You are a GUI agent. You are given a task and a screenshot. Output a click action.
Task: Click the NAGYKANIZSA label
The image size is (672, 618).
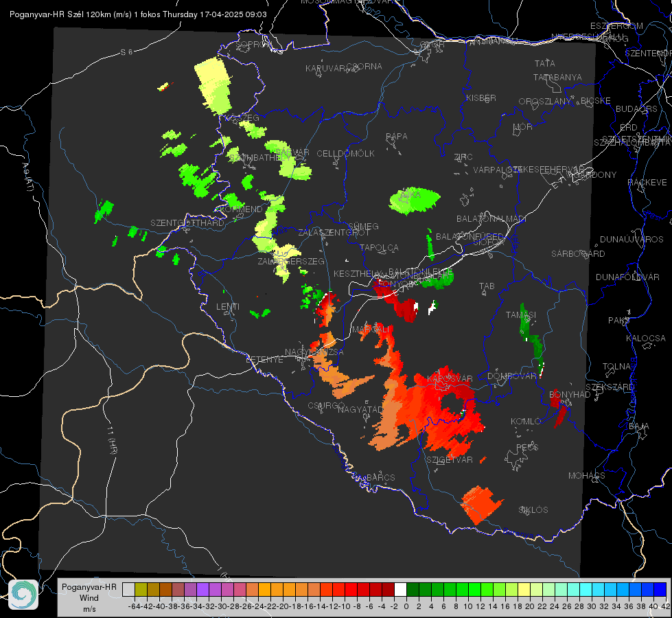314,352
